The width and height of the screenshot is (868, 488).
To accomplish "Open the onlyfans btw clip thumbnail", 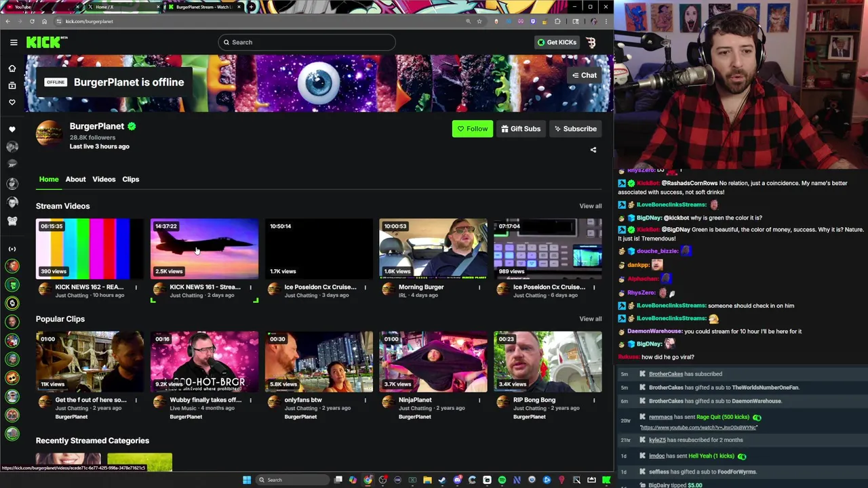I will click(x=319, y=362).
